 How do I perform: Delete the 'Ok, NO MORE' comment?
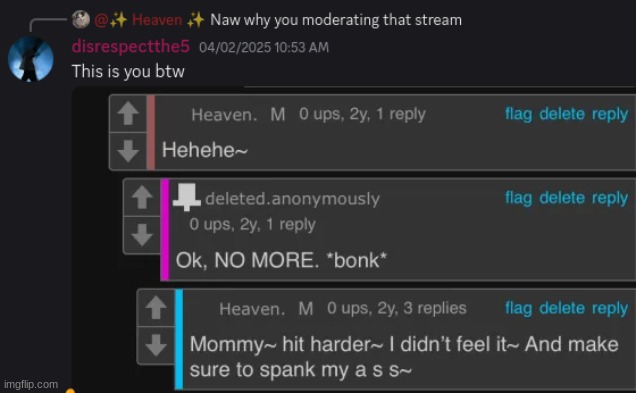(562, 198)
